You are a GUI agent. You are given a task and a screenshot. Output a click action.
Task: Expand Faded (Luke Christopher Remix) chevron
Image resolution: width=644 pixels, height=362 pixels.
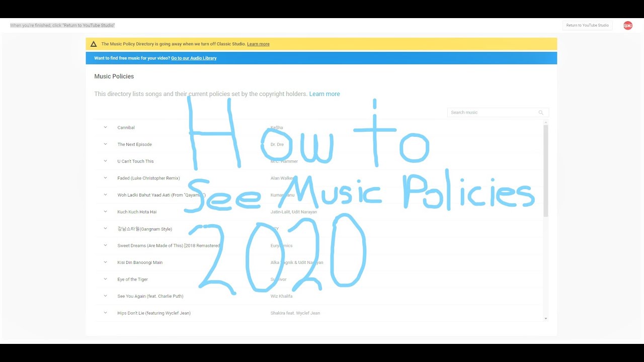105,178
